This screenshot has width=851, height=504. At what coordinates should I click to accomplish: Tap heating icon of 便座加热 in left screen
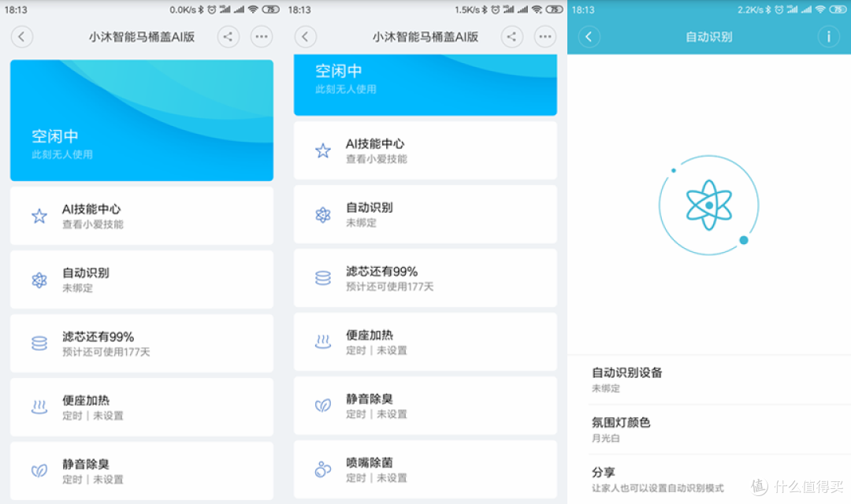tap(39, 407)
